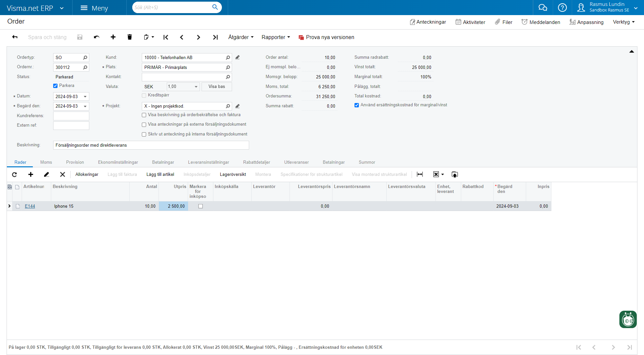Click the Excel export icon

tap(436, 174)
